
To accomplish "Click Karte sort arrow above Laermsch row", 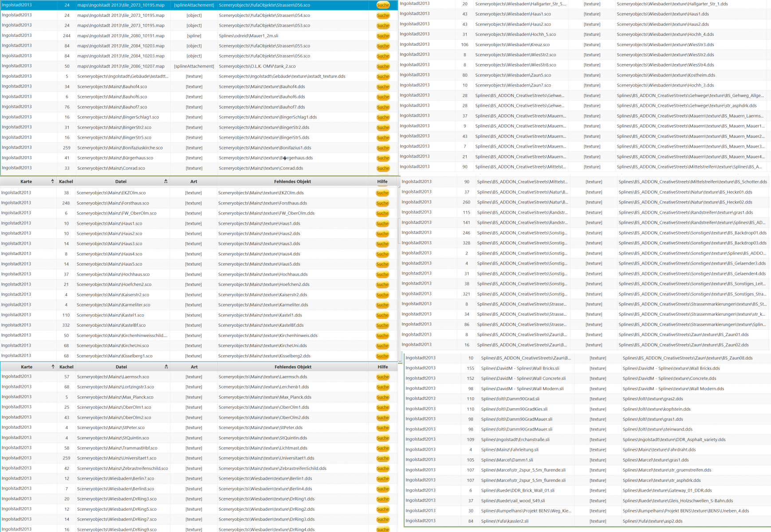I will coord(53,367).
